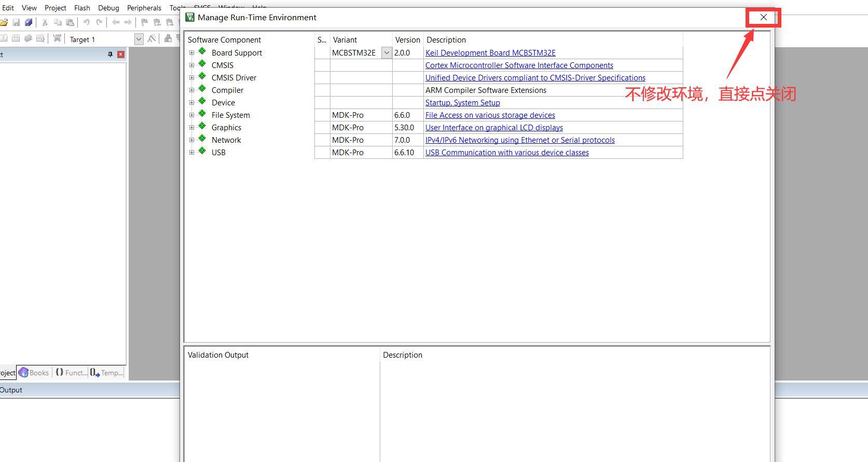Undo the last action
The image size is (868, 462).
point(87,22)
